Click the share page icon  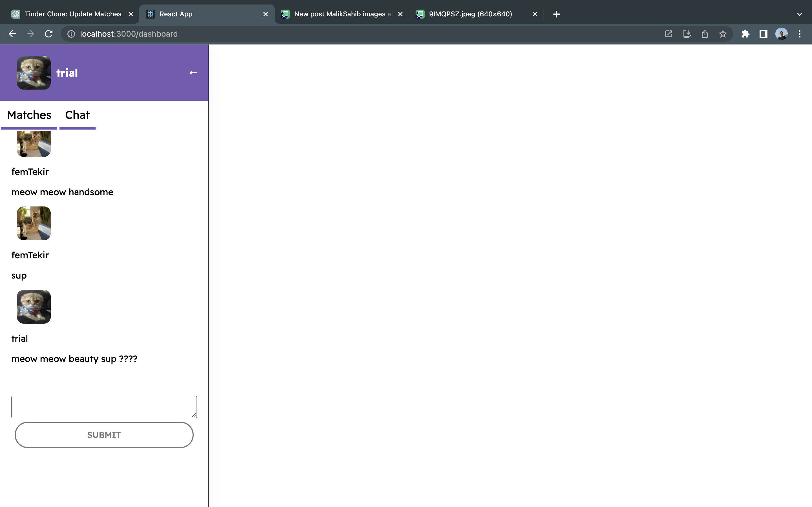pyautogui.click(x=705, y=34)
